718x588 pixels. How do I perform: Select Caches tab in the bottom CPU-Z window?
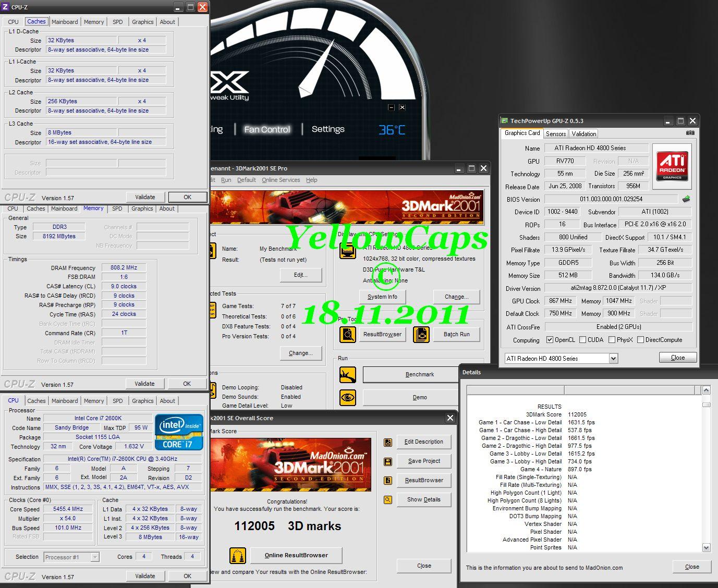click(36, 401)
